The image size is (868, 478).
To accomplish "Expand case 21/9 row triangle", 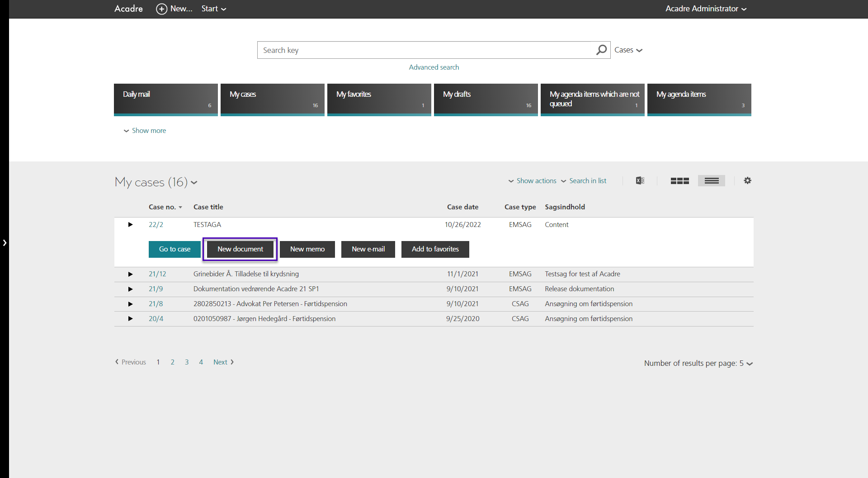I will (130, 289).
